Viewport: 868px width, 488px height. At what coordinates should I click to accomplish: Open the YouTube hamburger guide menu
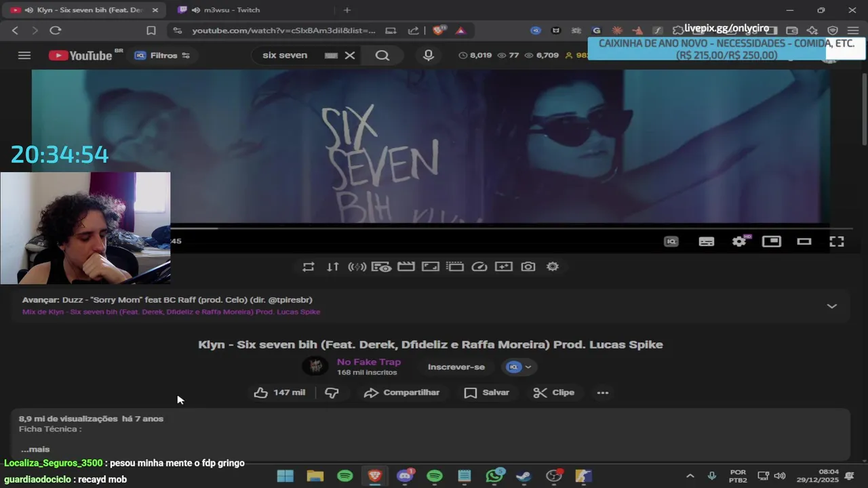24,56
